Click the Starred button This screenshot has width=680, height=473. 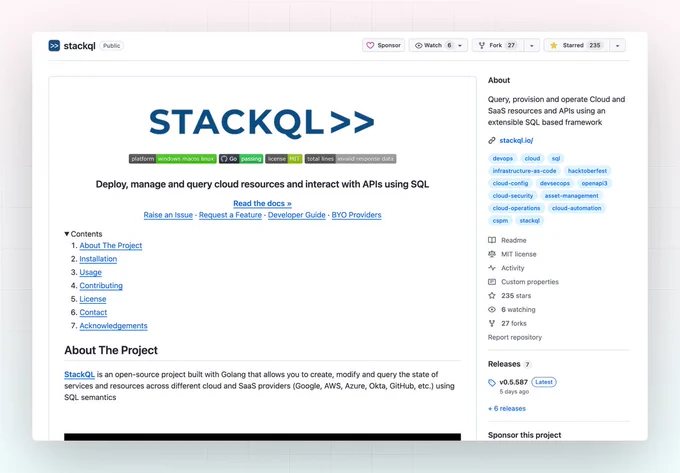pos(577,45)
